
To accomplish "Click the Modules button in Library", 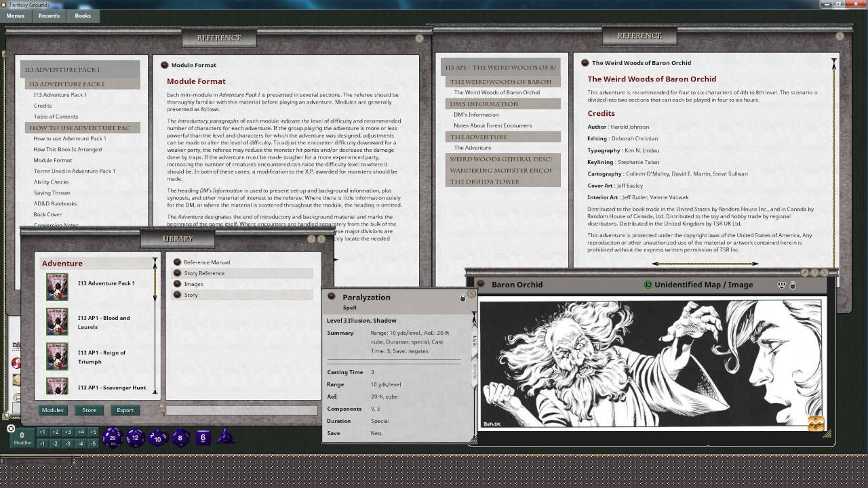I will [x=52, y=410].
